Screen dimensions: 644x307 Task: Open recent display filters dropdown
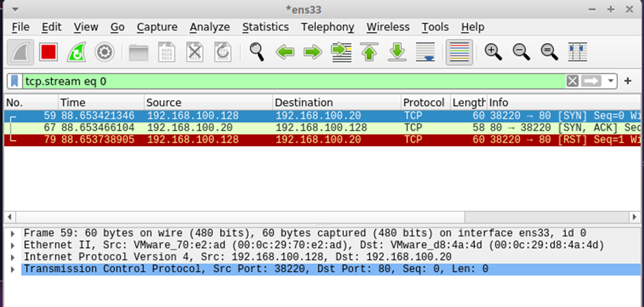point(610,82)
